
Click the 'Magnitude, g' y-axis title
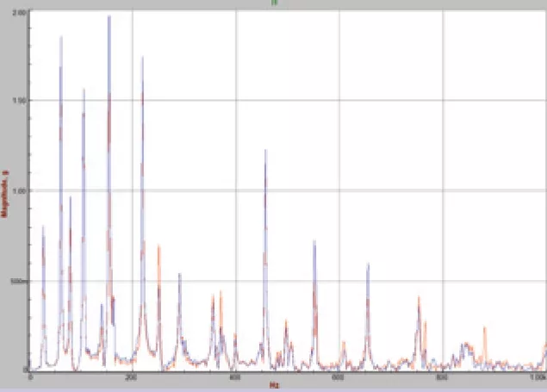click(x=4, y=194)
